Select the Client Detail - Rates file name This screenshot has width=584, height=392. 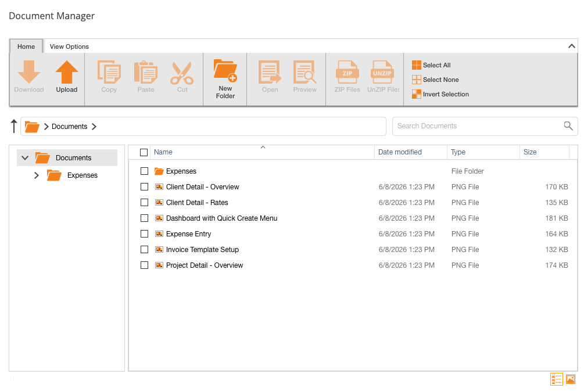click(x=197, y=203)
